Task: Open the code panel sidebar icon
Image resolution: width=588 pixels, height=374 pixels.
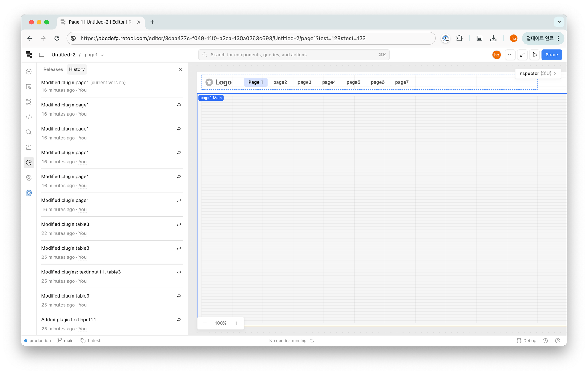Action: click(29, 117)
